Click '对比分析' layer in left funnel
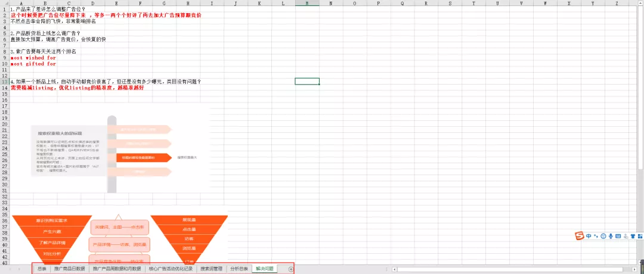644x274 pixels. coord(52,254)
